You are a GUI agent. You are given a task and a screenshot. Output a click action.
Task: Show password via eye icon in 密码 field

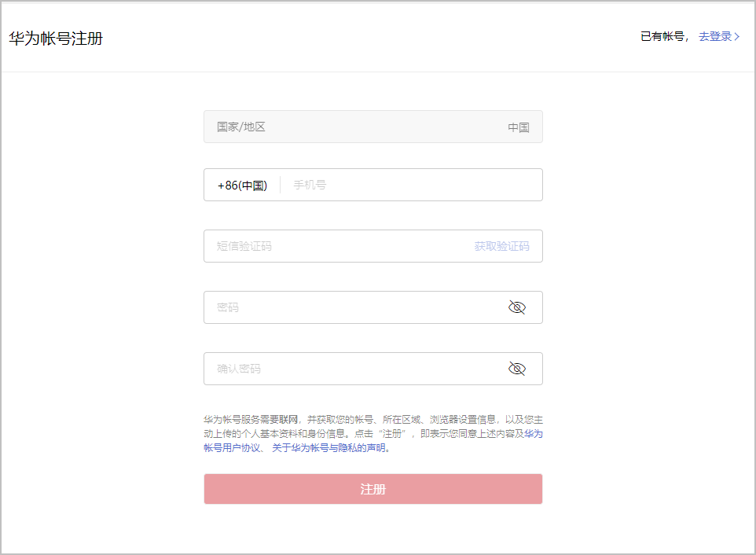coord(517,307)
